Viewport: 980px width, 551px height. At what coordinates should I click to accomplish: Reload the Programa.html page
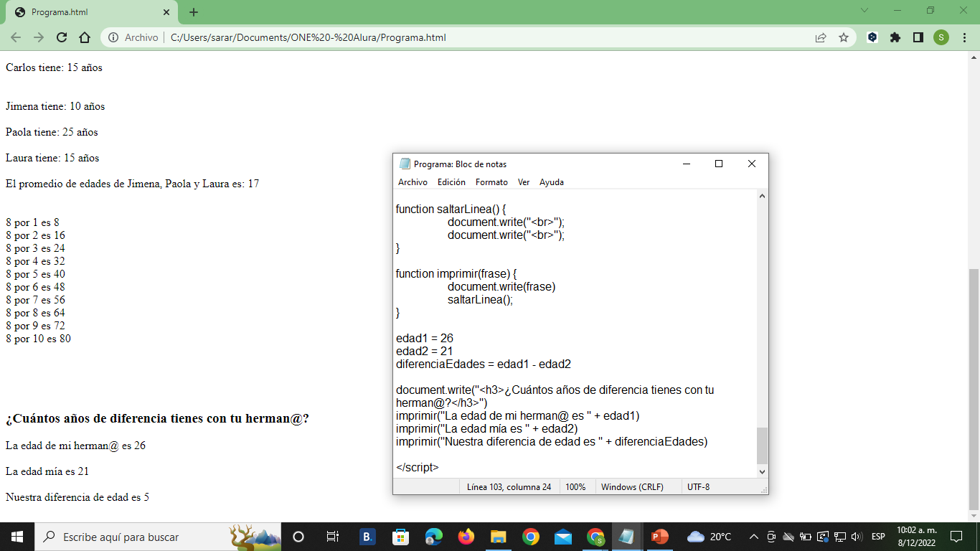62,37
